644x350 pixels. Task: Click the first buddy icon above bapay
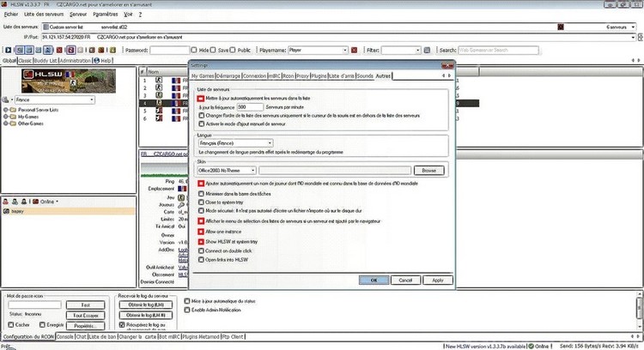pos(6,202)
